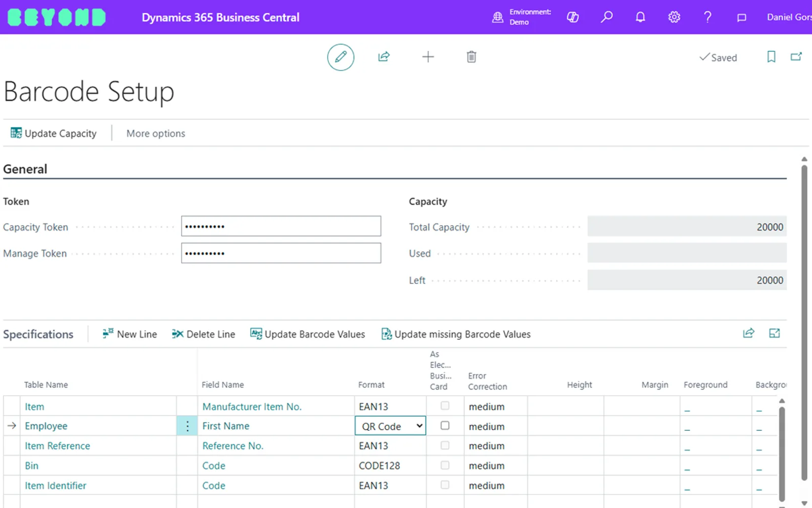
Task: Expand the Specifications part to full view
Action: click(x=774, y=333)
